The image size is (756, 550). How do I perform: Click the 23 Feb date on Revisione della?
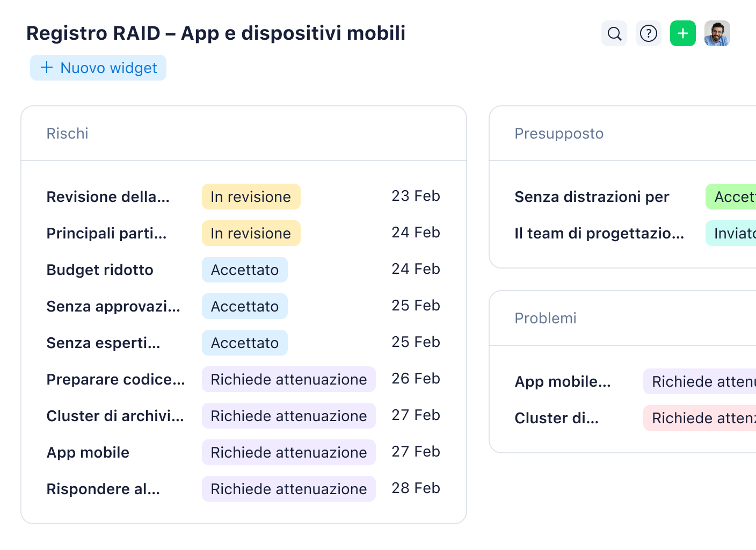[x=416, y=196]
